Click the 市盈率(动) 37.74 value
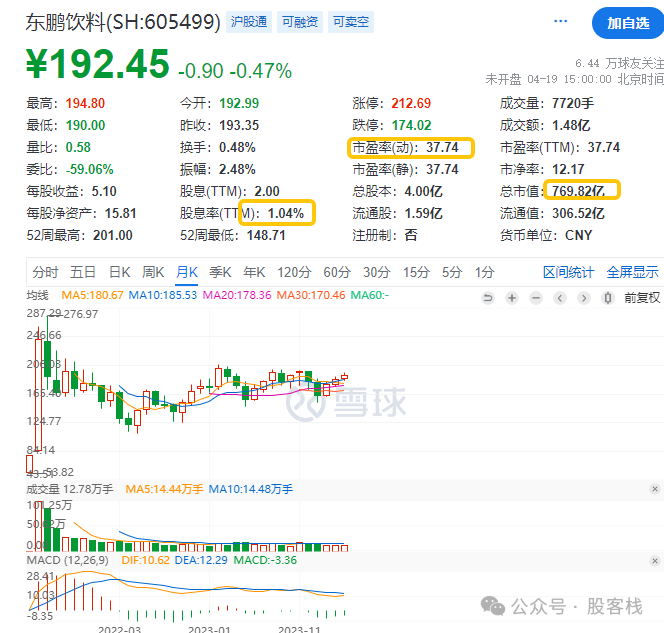This screenshot has height=633, width=664. coord(442,147)
